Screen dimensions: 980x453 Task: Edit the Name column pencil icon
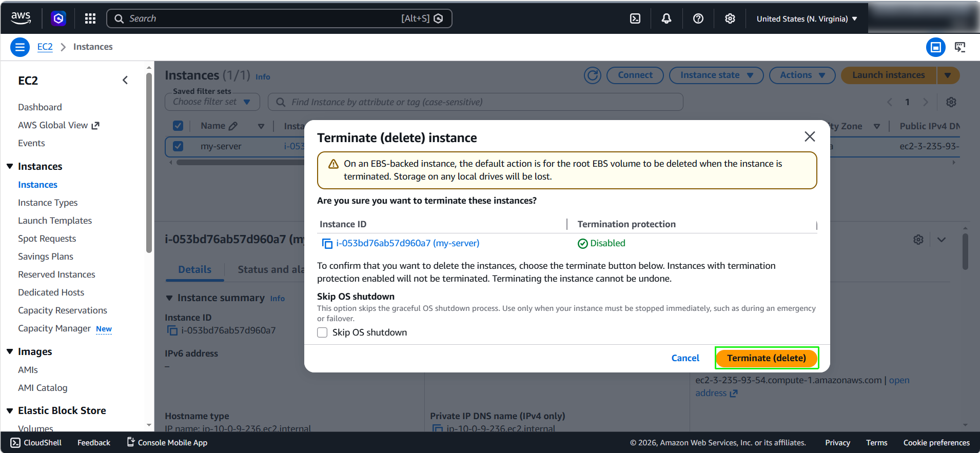(x=233, y=126)
